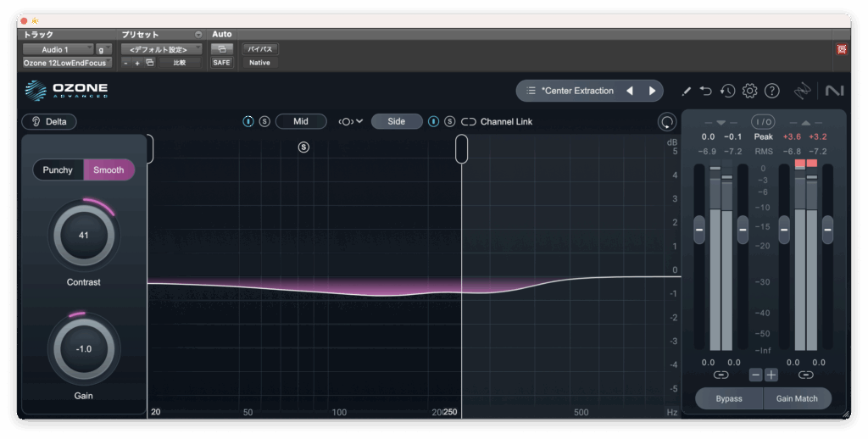The height and width of the screenshot is (439, 868).
Task: Click the undo arrow icon
Action: click(x=706, y=91)
